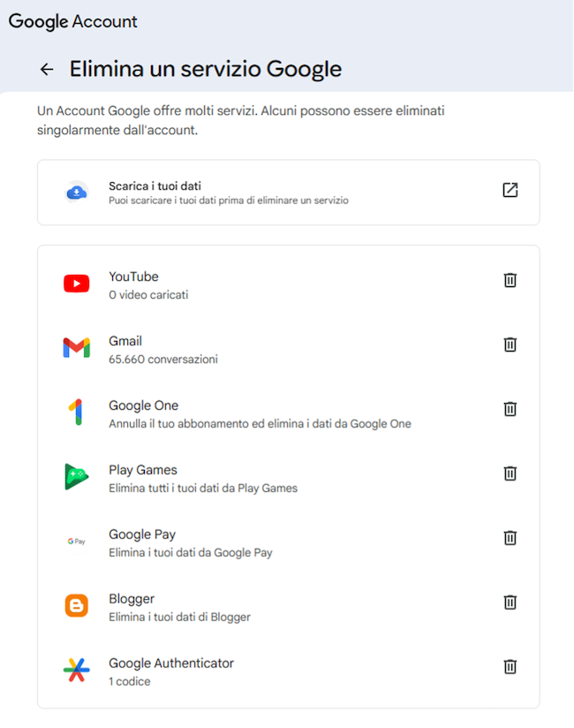Delete YouTube using its trash icon
This screenshot has width=574, height=728.
510,280
